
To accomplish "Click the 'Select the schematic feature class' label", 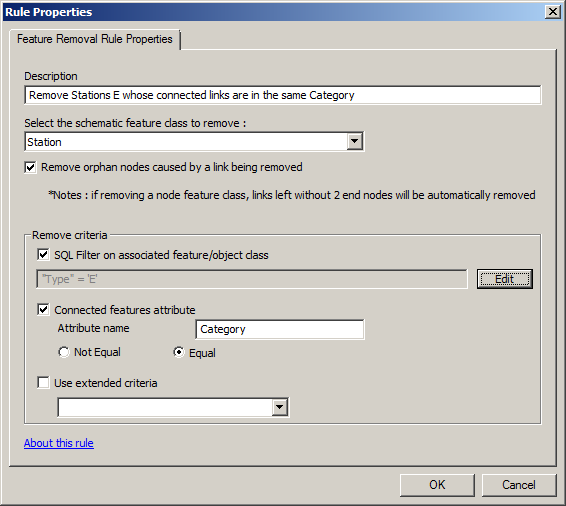I will [135, 123].
